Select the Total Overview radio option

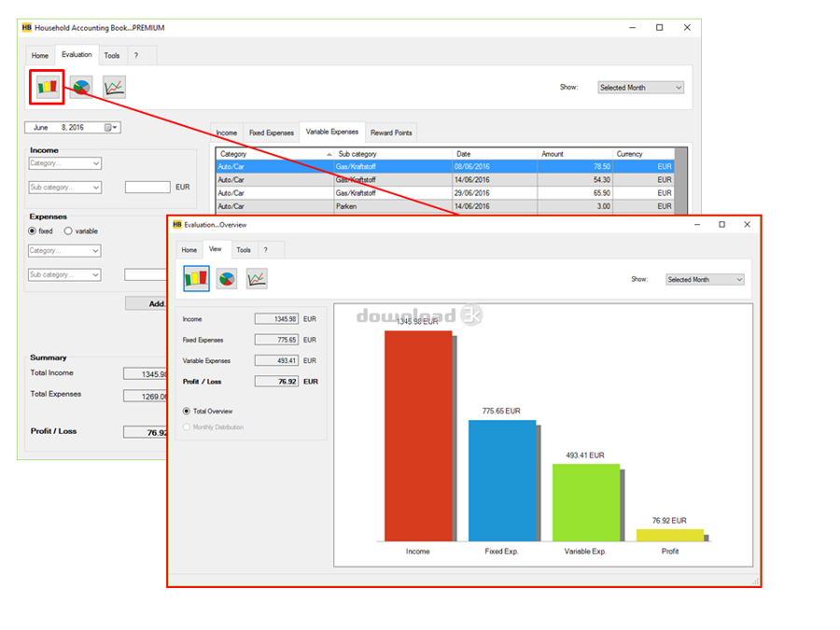tap(187, 411)
